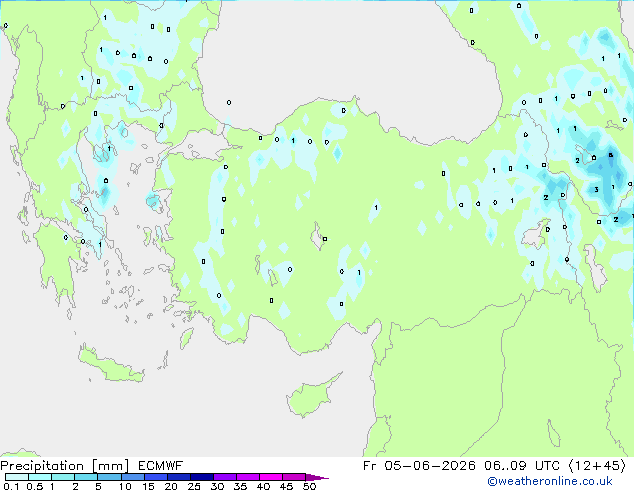Click the "Precipitation" title text

click(42, 466)
